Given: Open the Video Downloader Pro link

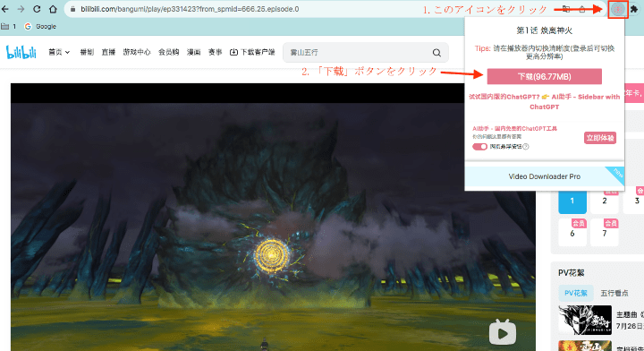Looking at the screenshot, I should (x=544, y=176).
